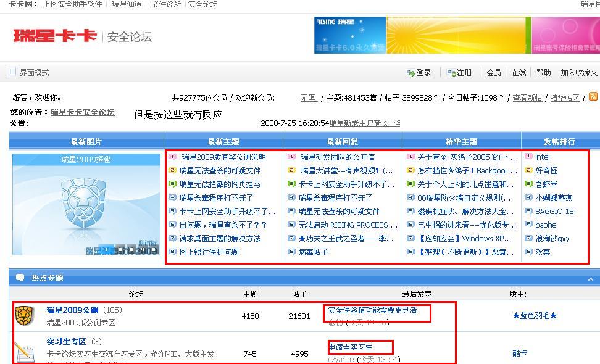Open 查看新帖 view new posts link
600x364 pixels.
527,98
